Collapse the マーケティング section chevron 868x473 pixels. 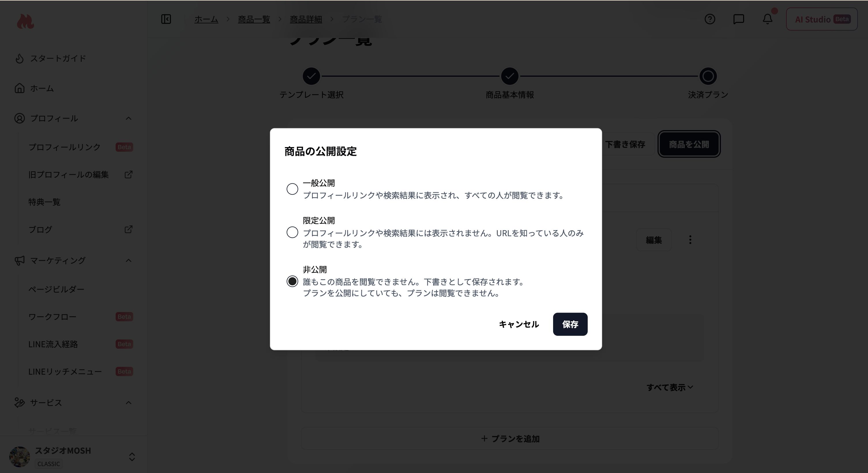coord(128,260)
